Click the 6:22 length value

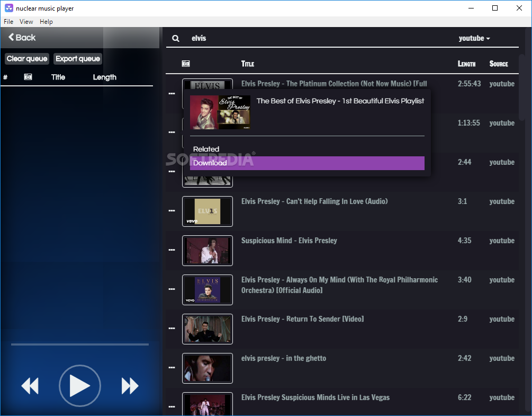(x=464, y=397)
